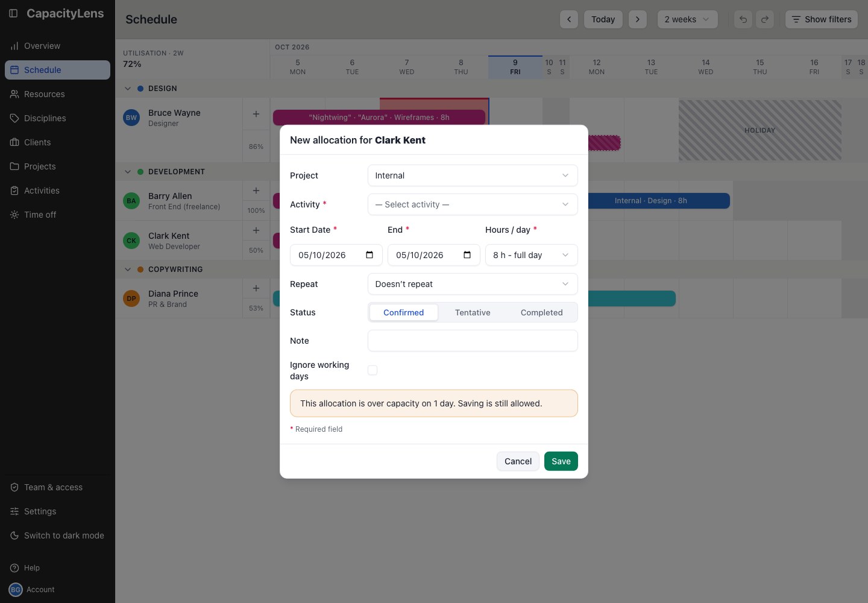Click Bruce Wayne BW avatar

click(131, 118)
